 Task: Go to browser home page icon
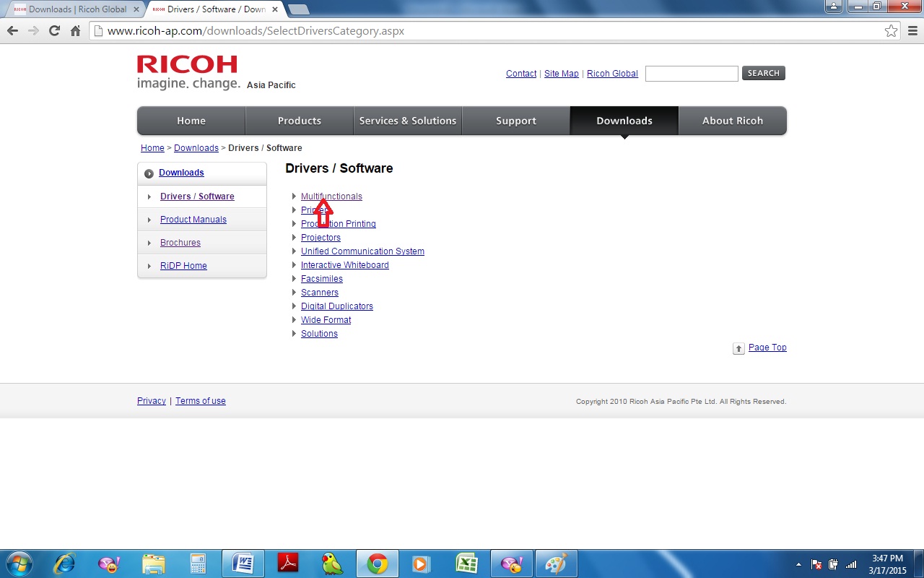(x=75, y=31)
